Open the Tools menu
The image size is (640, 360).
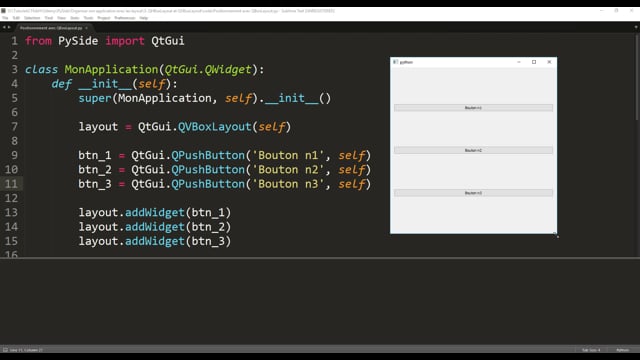88,18
